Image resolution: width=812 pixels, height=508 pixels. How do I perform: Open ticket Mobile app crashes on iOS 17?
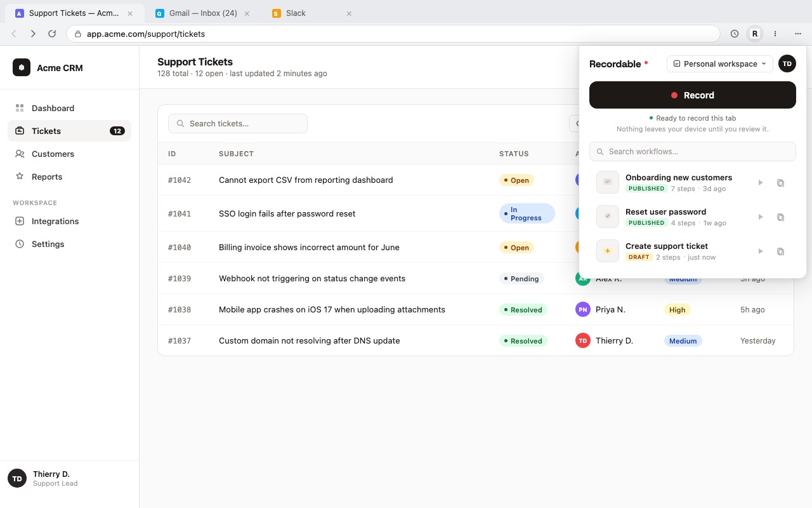point(332,310)
